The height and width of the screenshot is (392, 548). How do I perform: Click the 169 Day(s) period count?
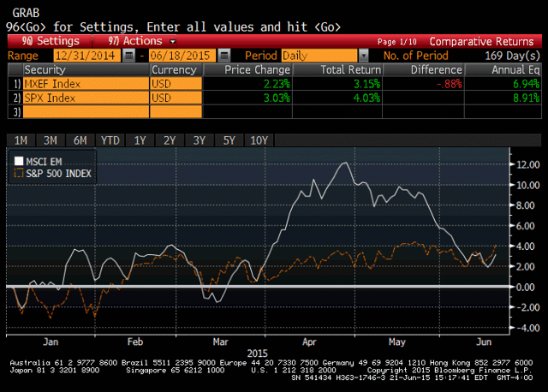tap(512, 56)
